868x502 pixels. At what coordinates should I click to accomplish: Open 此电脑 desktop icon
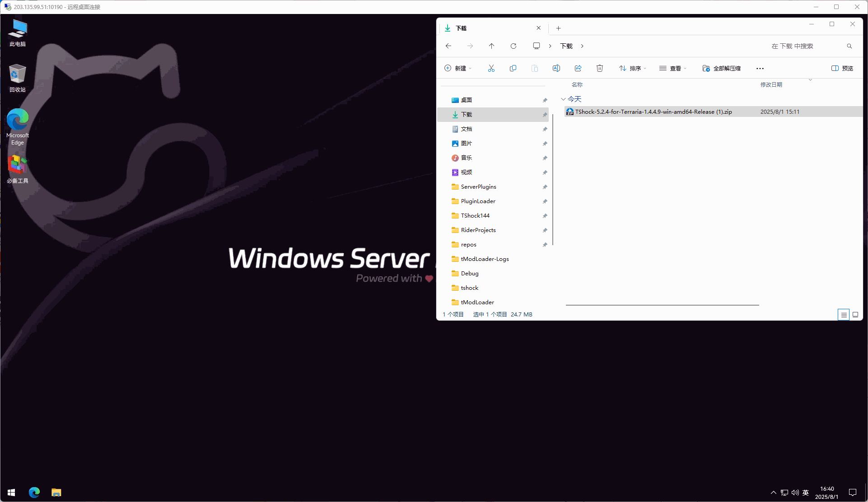18,33
